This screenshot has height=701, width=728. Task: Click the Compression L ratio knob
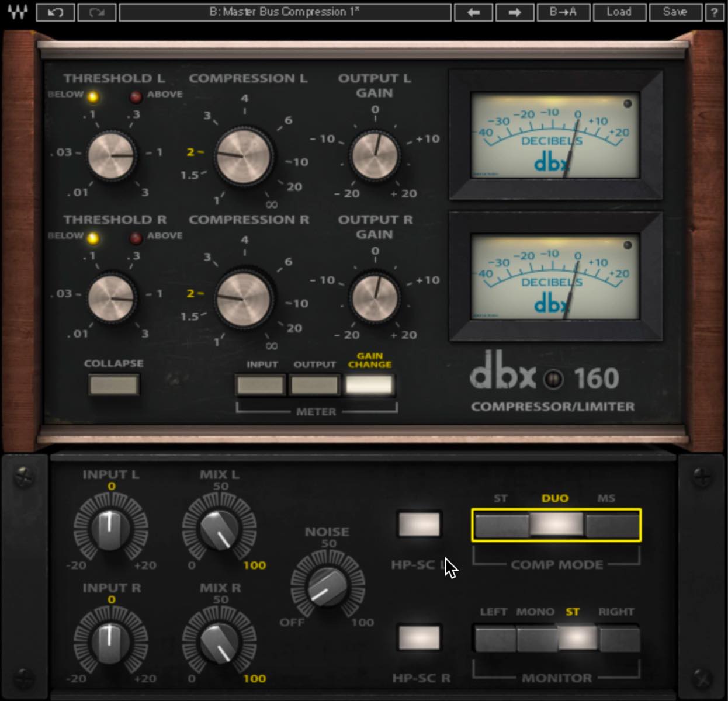tap(244, 156)
